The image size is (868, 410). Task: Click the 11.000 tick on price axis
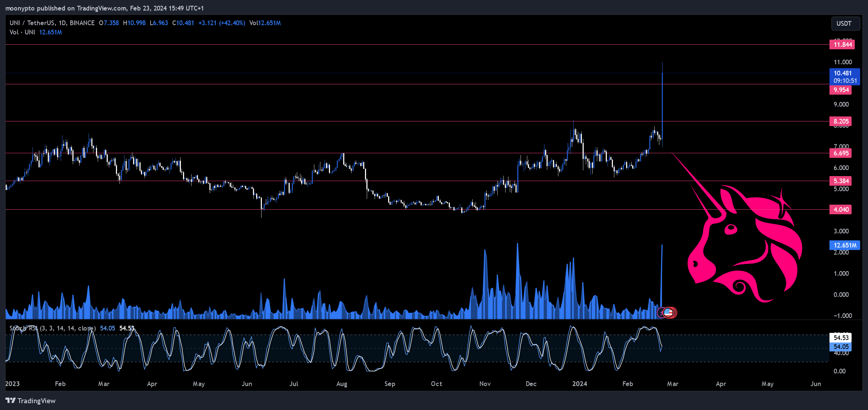[x=842, y=62]
